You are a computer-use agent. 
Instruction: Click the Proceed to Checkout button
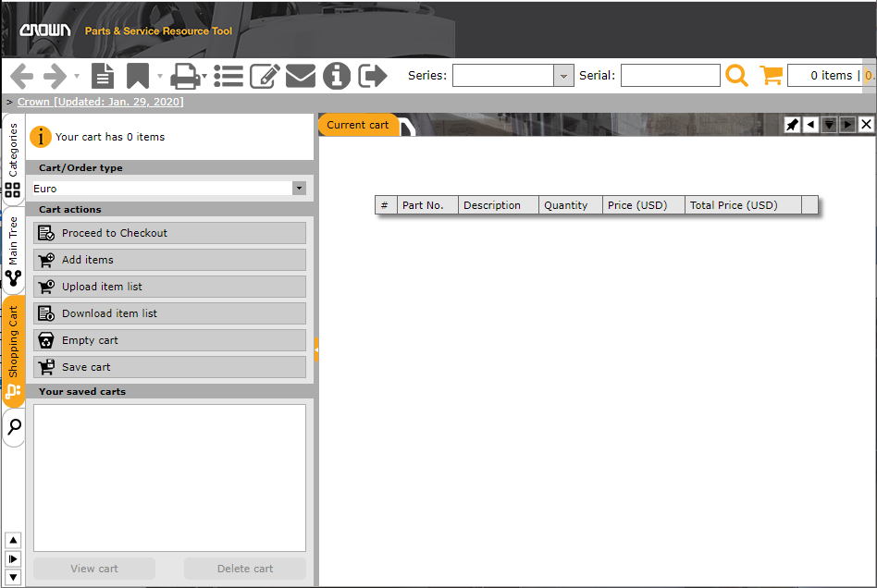click(x=169, y=233)
